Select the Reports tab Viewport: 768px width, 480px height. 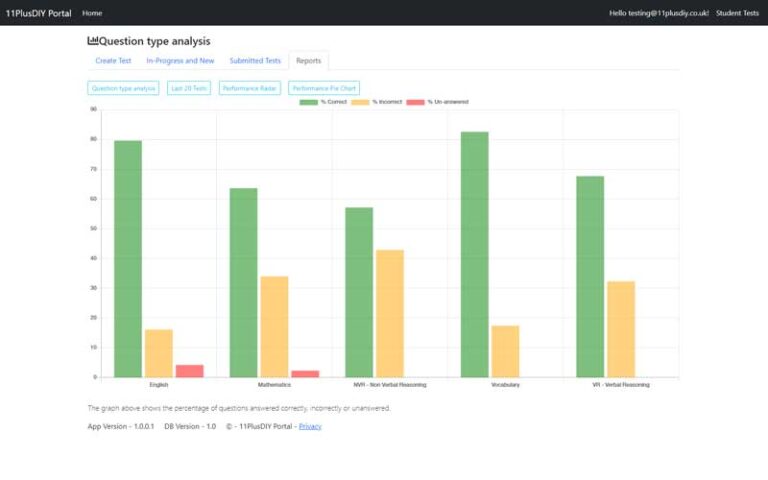point(308,61)
